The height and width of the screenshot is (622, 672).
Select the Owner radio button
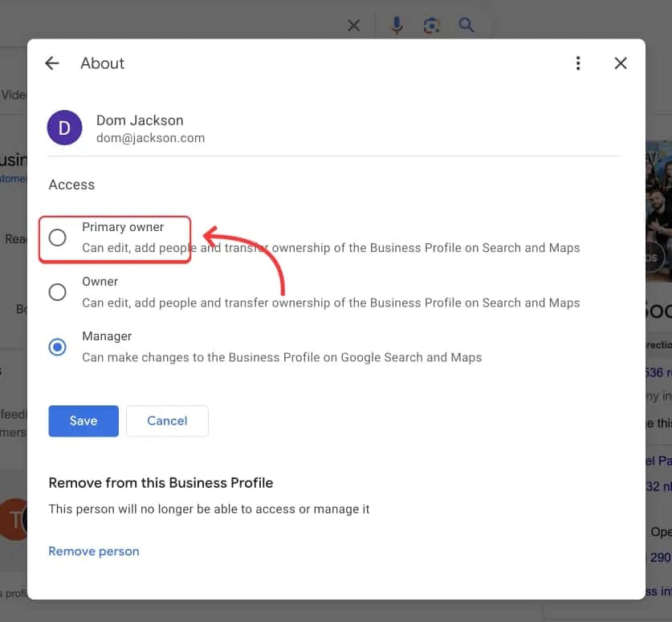click(57, 291)
